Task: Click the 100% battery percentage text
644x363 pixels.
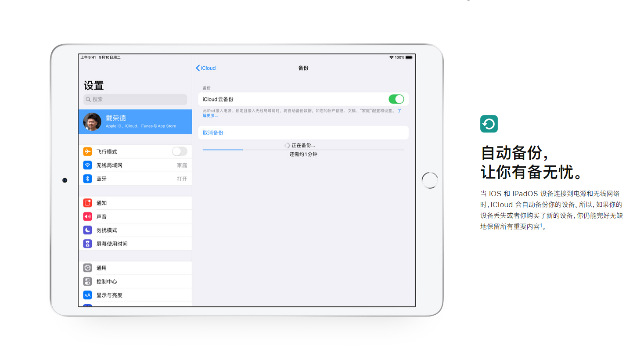Action: tap(399, 58)
